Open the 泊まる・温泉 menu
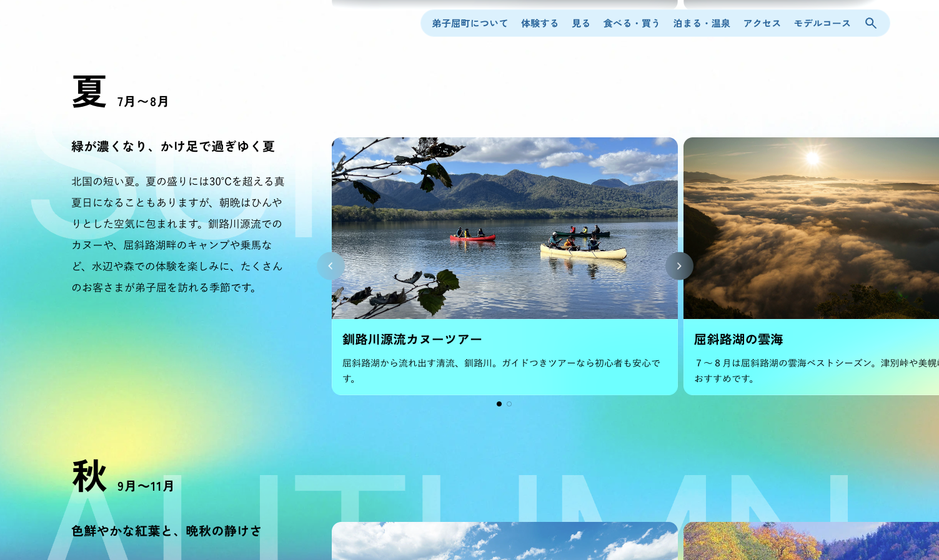 pos(702,23)
